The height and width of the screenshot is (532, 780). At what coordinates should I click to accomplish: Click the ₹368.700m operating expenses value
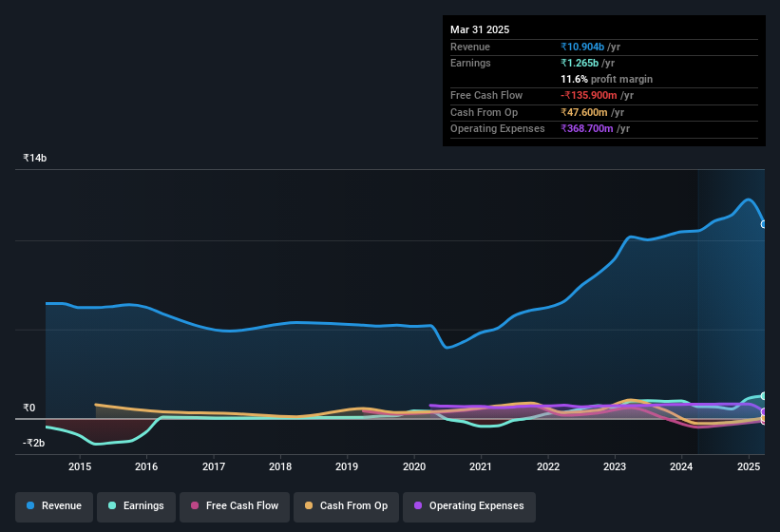pyautogui.click(x=587, y=128)
